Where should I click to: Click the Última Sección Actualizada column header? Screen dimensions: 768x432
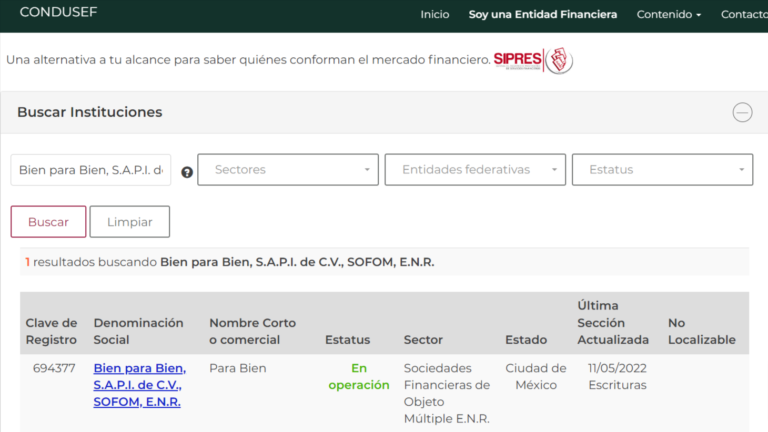pos(614,323)
